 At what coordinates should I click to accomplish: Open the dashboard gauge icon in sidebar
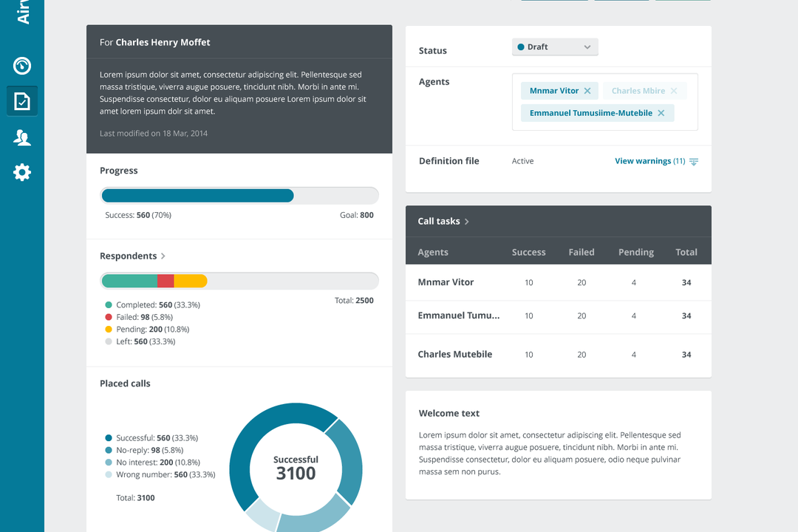(x=22, y=66)
